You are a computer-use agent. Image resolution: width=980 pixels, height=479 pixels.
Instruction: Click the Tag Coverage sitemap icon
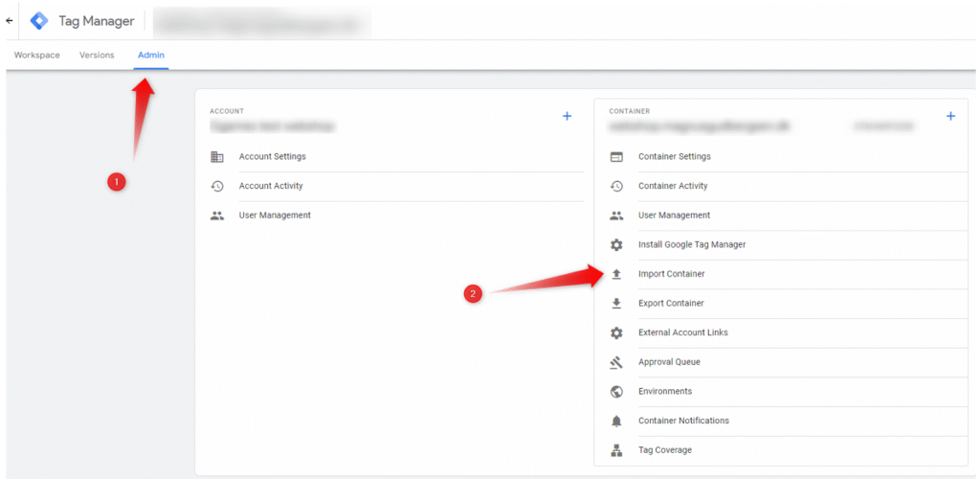tap(616, 450)
